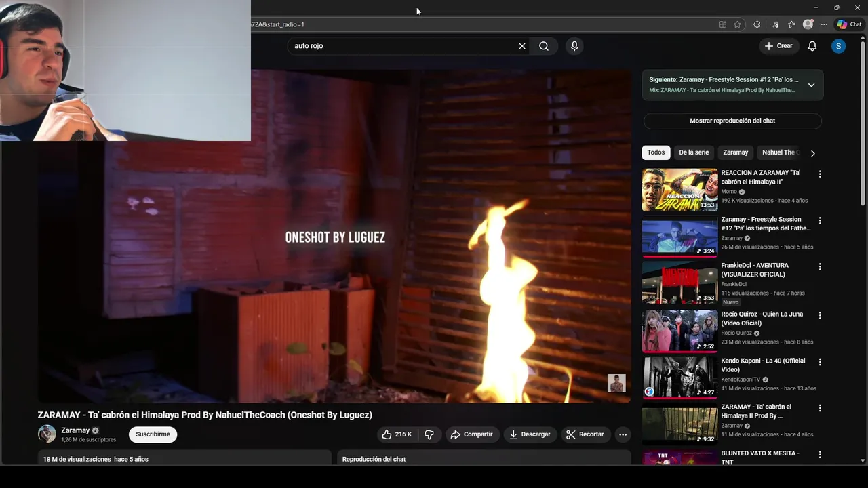Open Edge Copilot Chat

[850, 24]
